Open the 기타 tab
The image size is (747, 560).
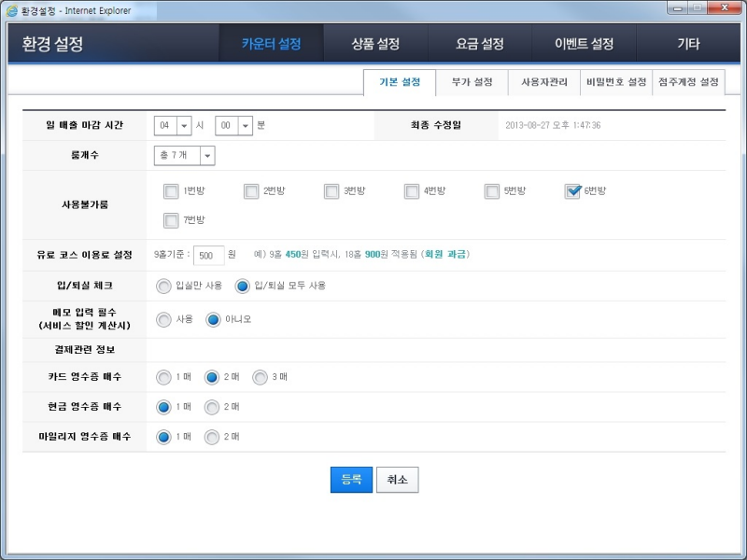[x=688, y=43]
